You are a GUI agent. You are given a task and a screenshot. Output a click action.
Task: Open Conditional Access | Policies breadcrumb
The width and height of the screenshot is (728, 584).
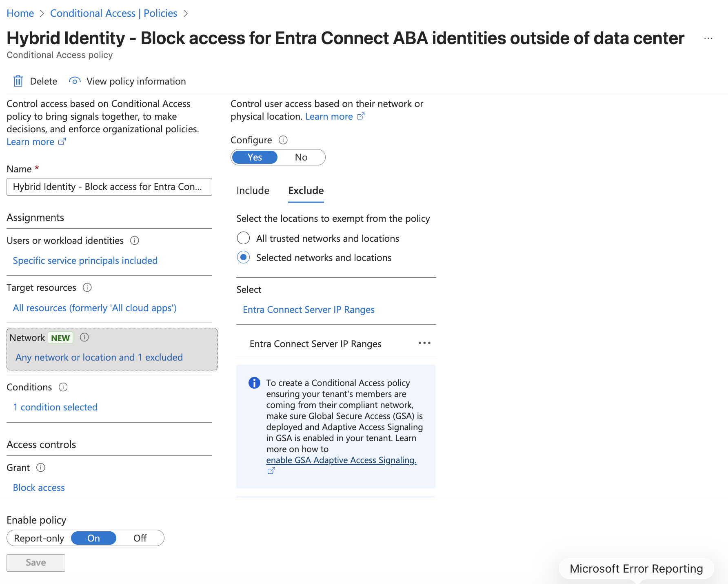click(114, 13)
